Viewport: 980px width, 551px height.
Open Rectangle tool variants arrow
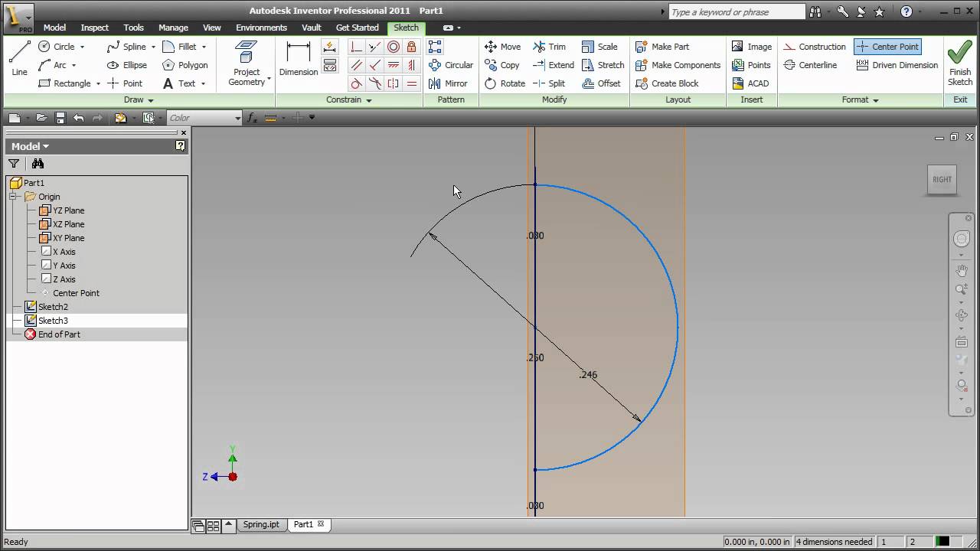coord(98,83)
